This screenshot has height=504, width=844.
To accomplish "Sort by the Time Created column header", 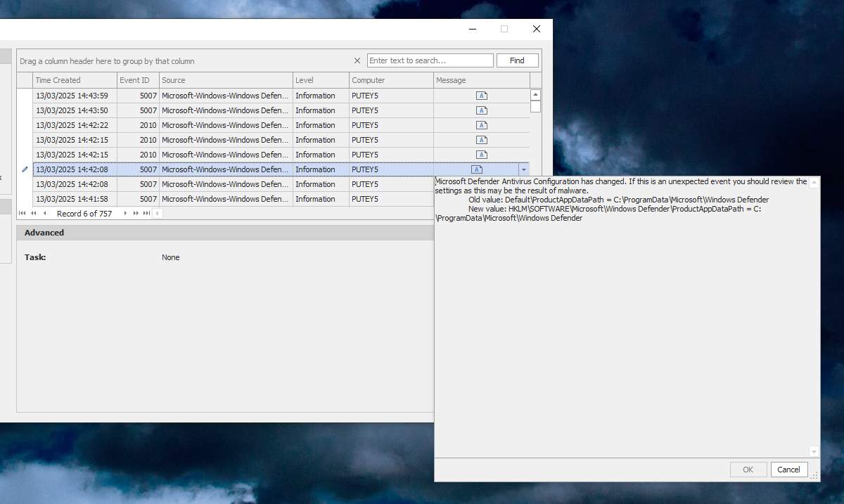I will (x=75, y=80).
